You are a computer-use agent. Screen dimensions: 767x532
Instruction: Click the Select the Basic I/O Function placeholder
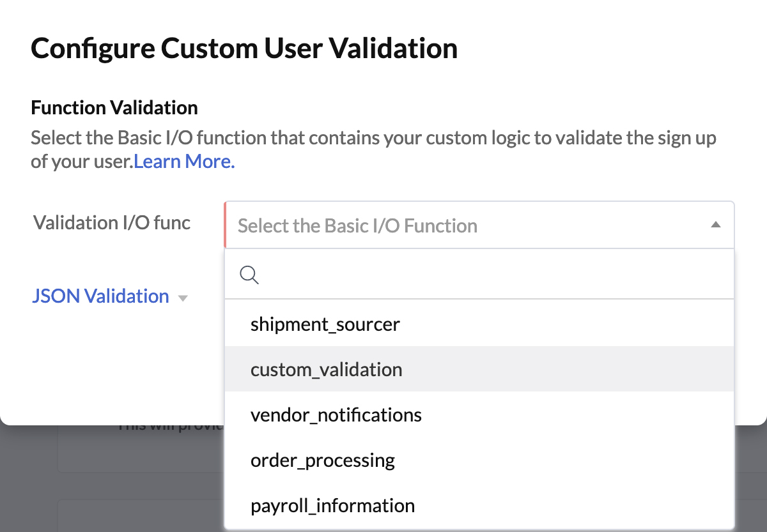click(x=357, y=225)
